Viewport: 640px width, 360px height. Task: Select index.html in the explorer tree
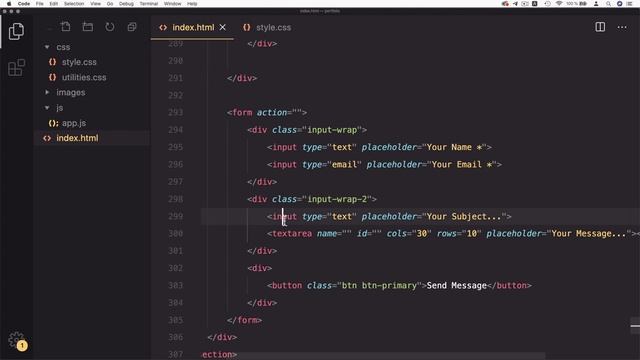[77, 138]
